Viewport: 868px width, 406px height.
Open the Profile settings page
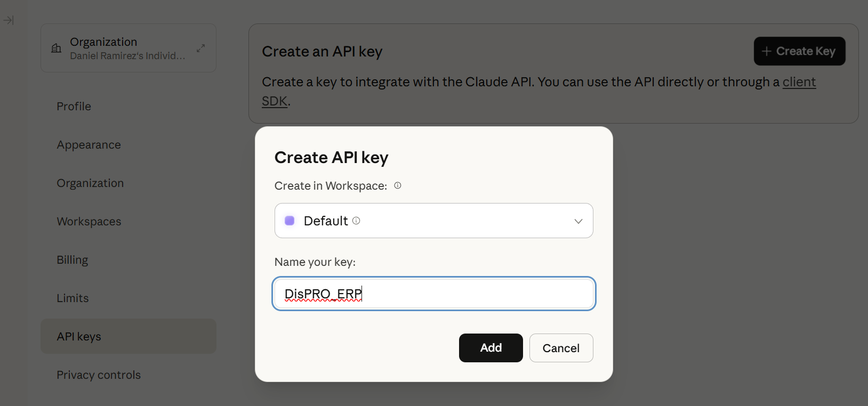coord(74,107)
